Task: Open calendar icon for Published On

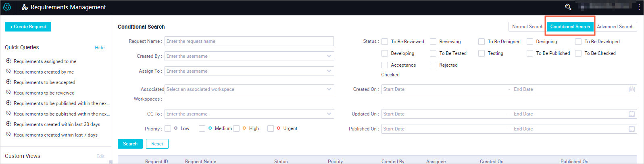Action: (x=631, y=129)
